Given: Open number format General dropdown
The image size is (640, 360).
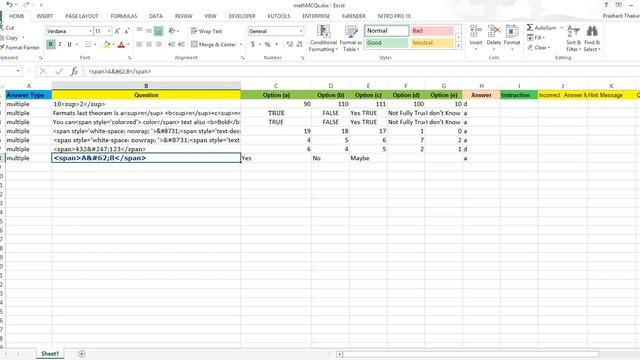Looking at the screenshot, I should (x=301, y=31).
